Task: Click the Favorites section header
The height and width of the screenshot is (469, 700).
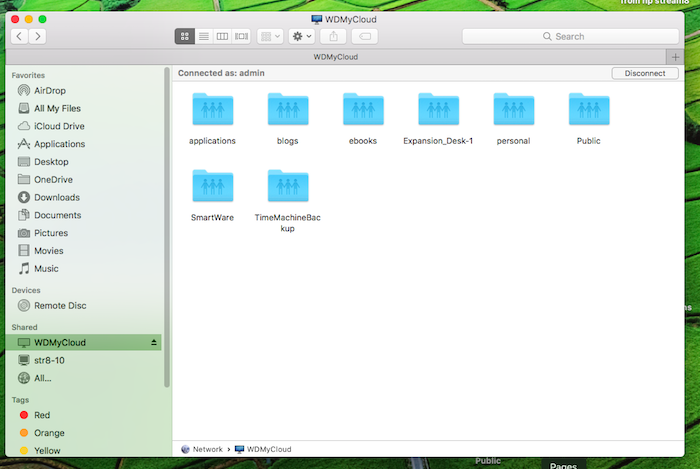Action: (28, 75)
